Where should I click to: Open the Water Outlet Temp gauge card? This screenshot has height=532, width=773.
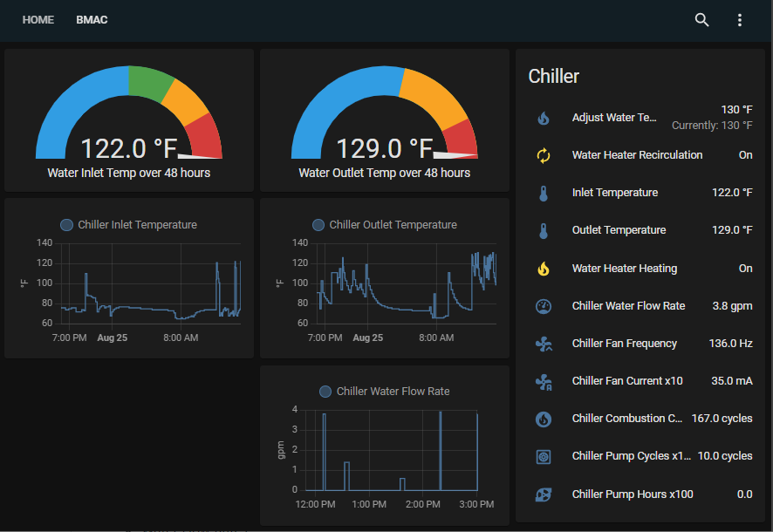click(385, 120)
